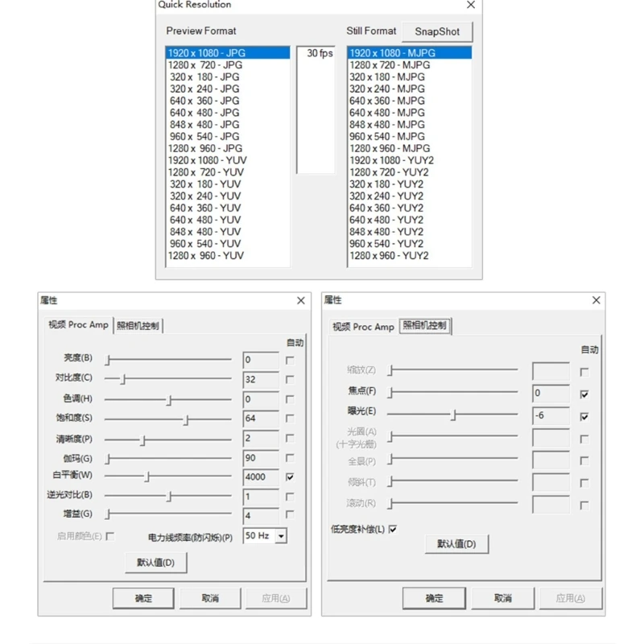Click 取消 in the right properties dialog
644x644 pixels.
(502, 598)
